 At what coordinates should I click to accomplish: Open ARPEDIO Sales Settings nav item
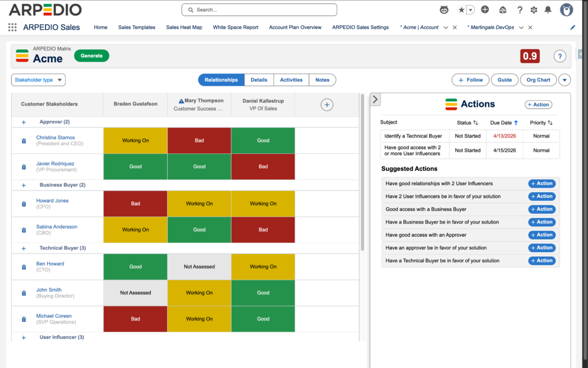click(x=360, y=27)
